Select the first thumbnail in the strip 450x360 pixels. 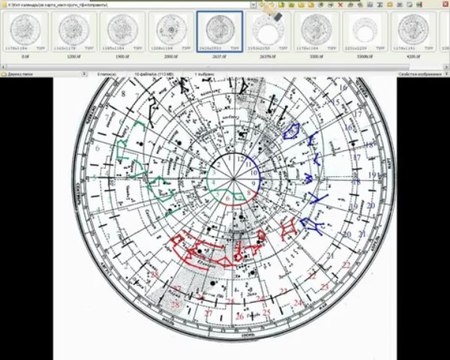[26, 32]
